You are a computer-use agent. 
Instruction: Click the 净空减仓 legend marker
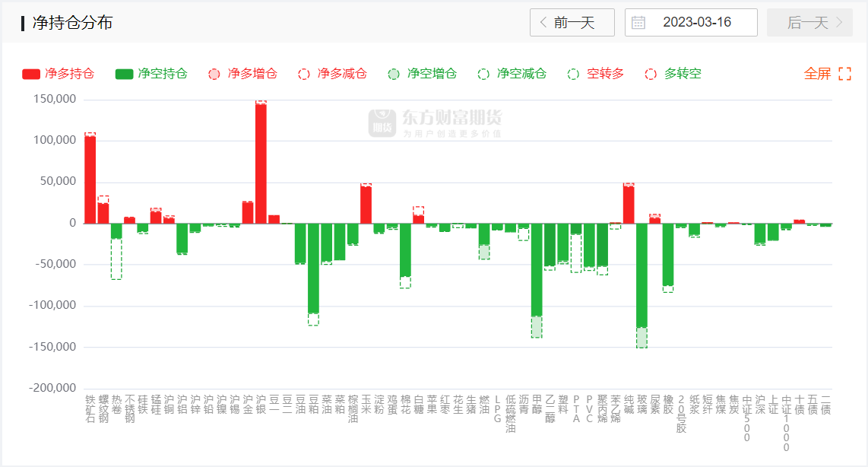tap(483, 74)
